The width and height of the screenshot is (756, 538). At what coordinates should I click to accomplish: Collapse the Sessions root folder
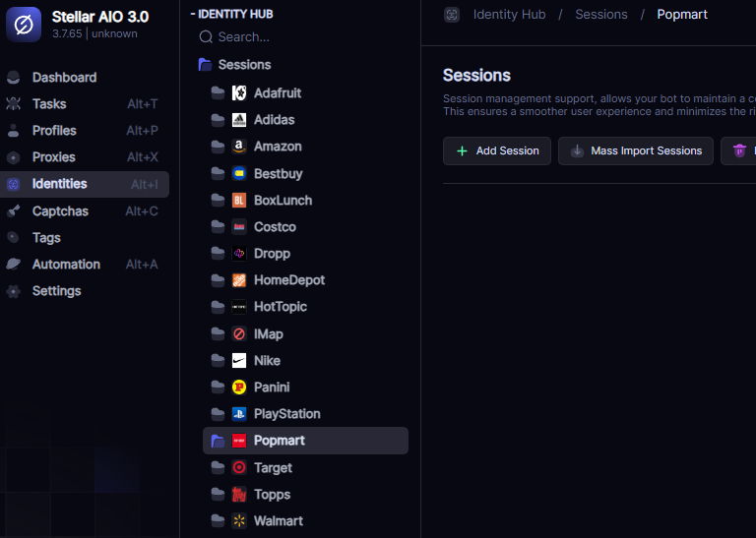206,65
